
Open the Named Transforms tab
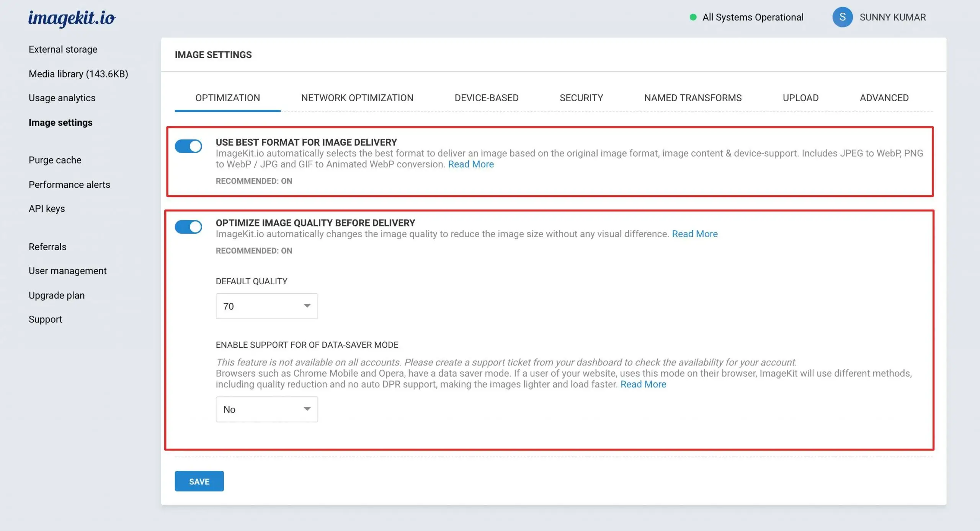pyautogui.click(x=693, y=98)
